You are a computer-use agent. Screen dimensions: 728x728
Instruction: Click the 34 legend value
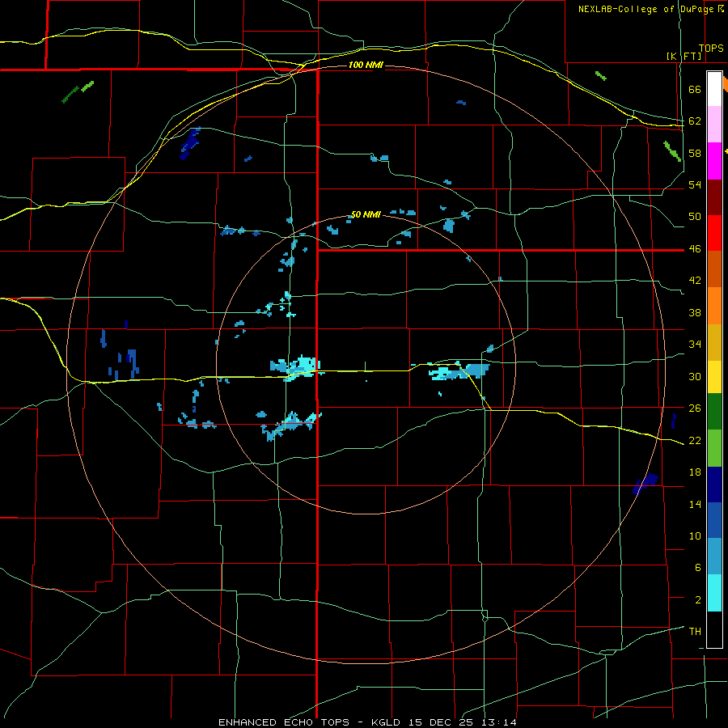point(695,345)
